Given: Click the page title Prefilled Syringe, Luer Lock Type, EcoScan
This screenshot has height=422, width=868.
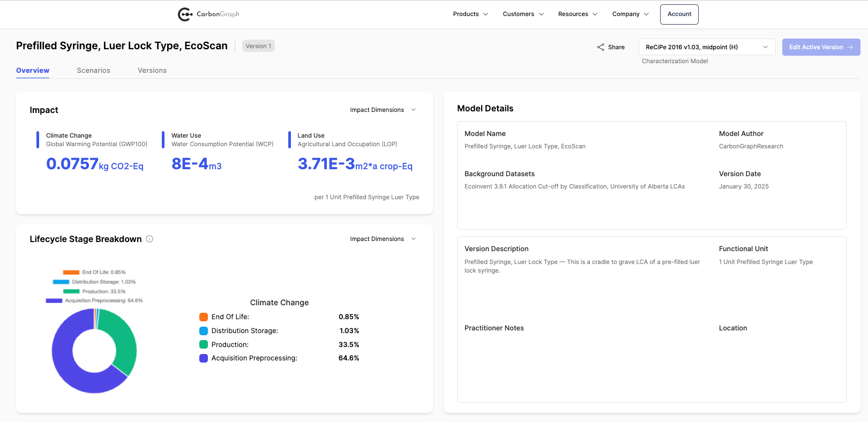Looking at the screenshot, I should (122, 46).
